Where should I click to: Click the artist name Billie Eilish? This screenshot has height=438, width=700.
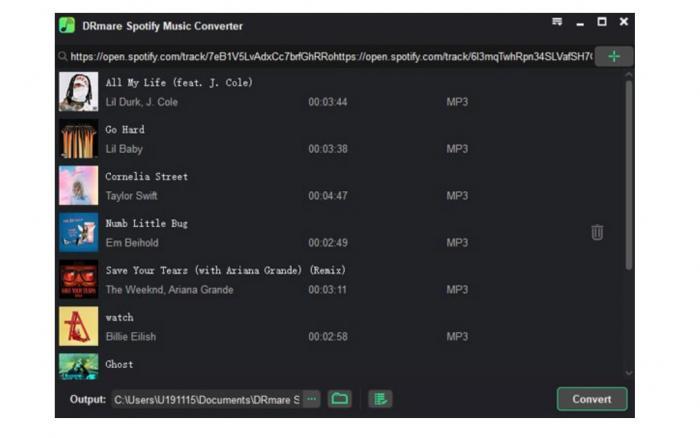tap(131, 337)
